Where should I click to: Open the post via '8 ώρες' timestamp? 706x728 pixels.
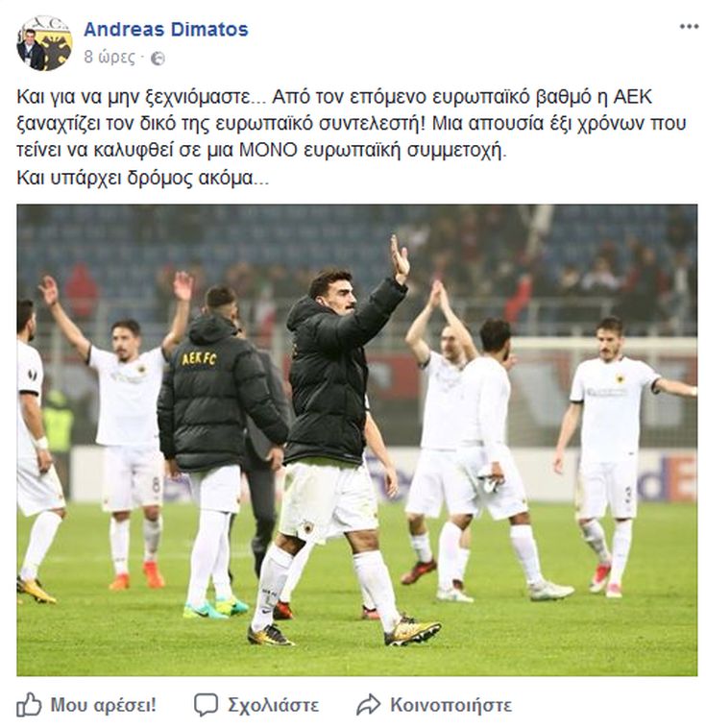click(x=110, y=57)
